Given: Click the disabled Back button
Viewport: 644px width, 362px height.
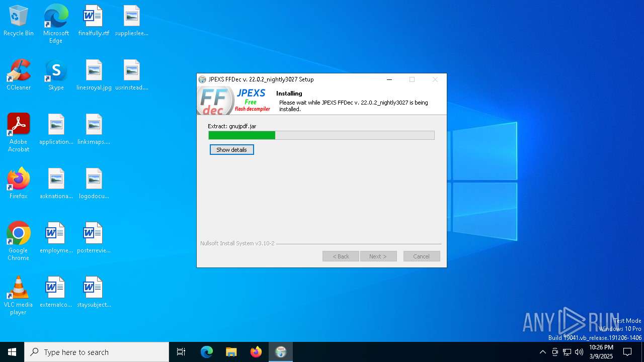Looking at the screenshot, I should click(341, 256).
